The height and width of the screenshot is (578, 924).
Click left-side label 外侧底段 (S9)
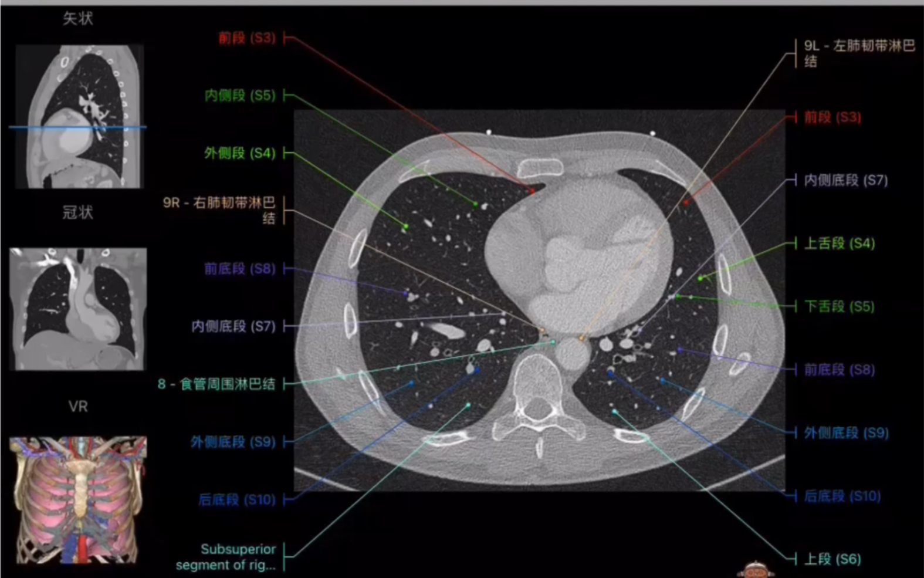233,441
